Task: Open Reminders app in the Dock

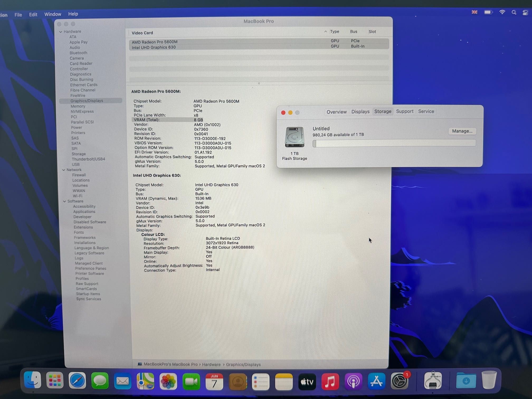Action: (261, 382)
